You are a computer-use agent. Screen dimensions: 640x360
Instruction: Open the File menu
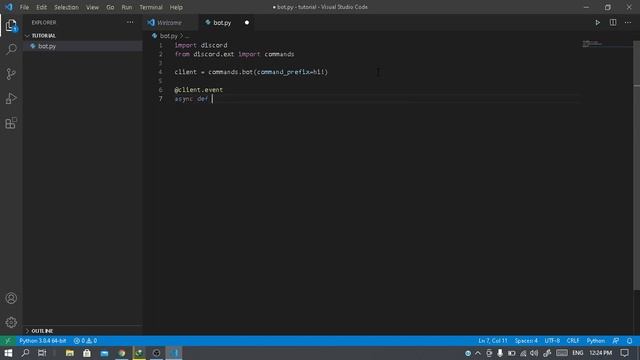tap(24, 7)
